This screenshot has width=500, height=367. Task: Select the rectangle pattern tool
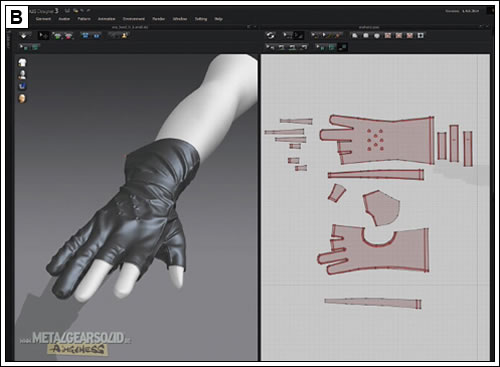tap(366, 35)
